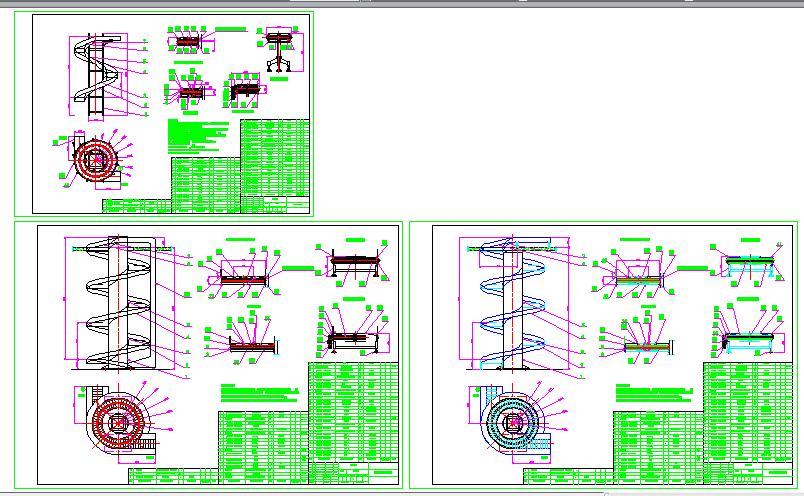This screenshot has width=804, height=496.
Task: Click the black spiral elevation in the bottom-left sheet
Action: coord(119,303)
